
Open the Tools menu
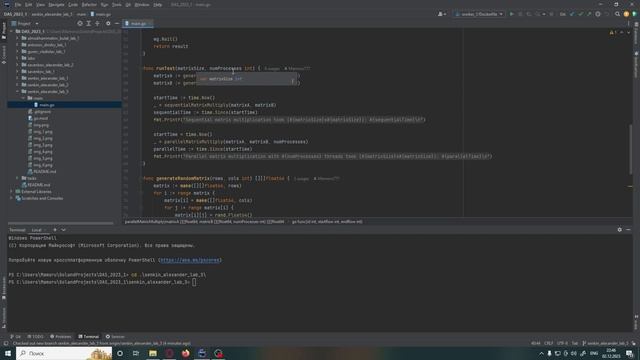[117, 4]
